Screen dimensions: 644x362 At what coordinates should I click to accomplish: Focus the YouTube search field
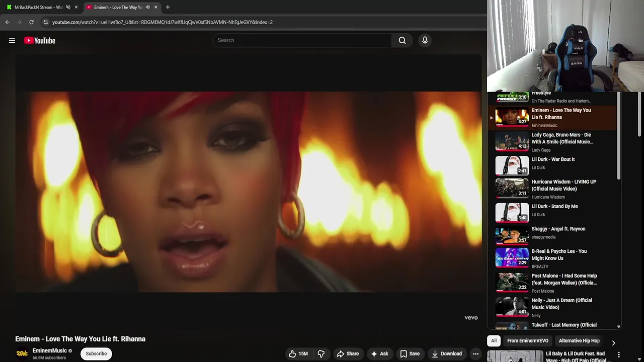302,40
